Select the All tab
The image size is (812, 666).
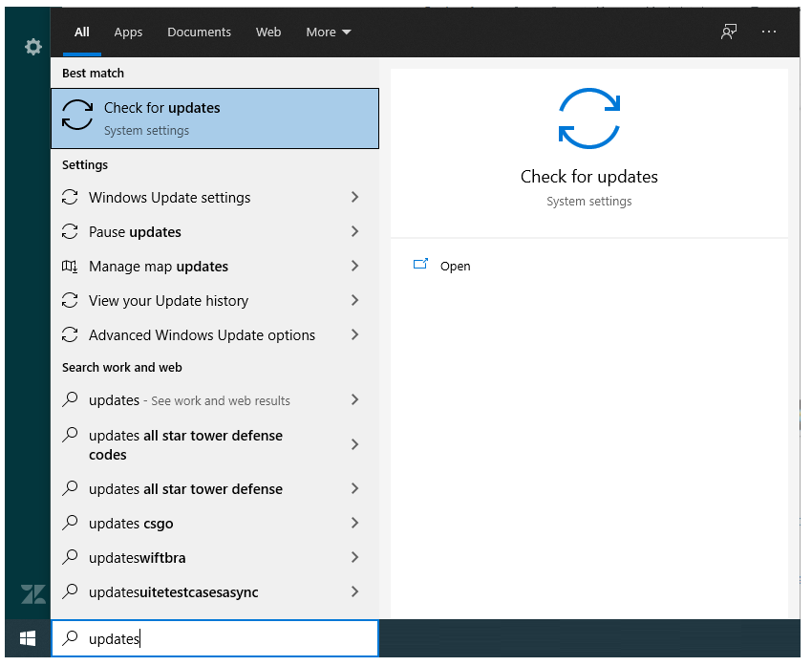(x=82, y=32)
